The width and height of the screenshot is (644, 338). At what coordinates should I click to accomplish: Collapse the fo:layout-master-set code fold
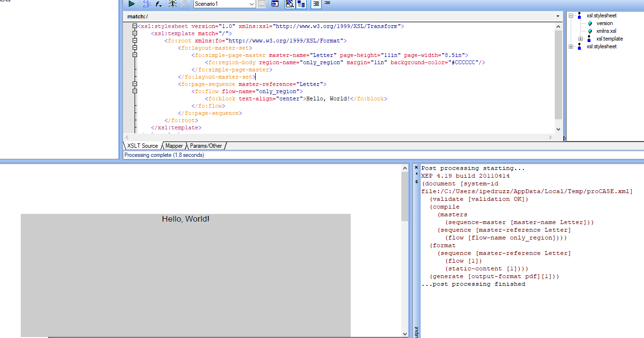(135, 48)
